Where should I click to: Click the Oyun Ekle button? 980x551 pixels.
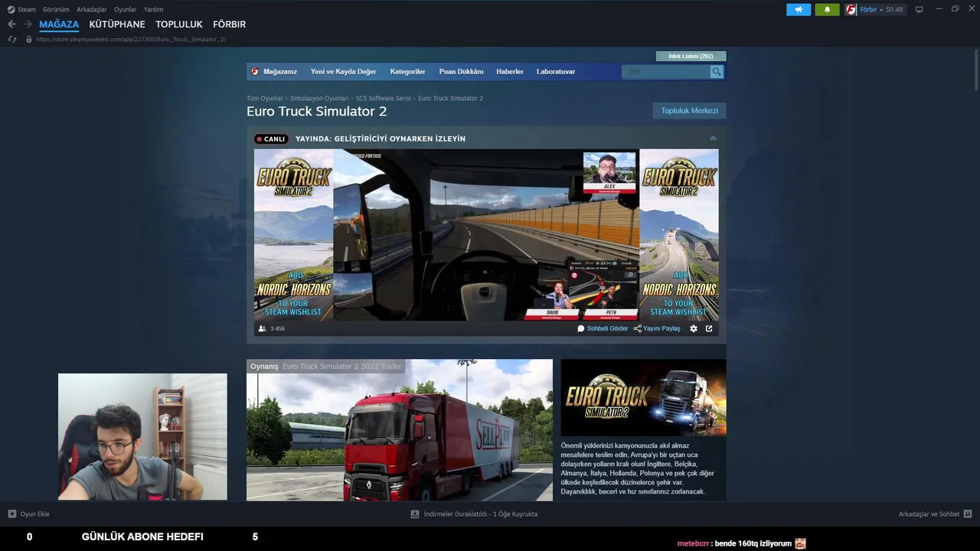coord(28,514)
